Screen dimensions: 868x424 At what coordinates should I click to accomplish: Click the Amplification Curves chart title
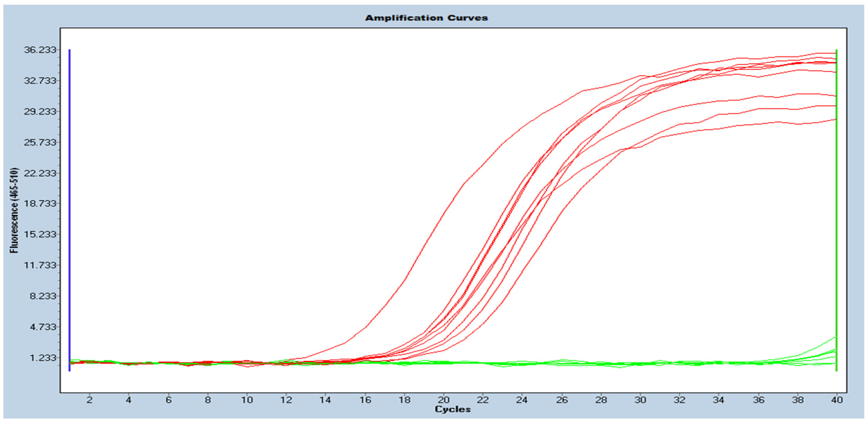426,18
